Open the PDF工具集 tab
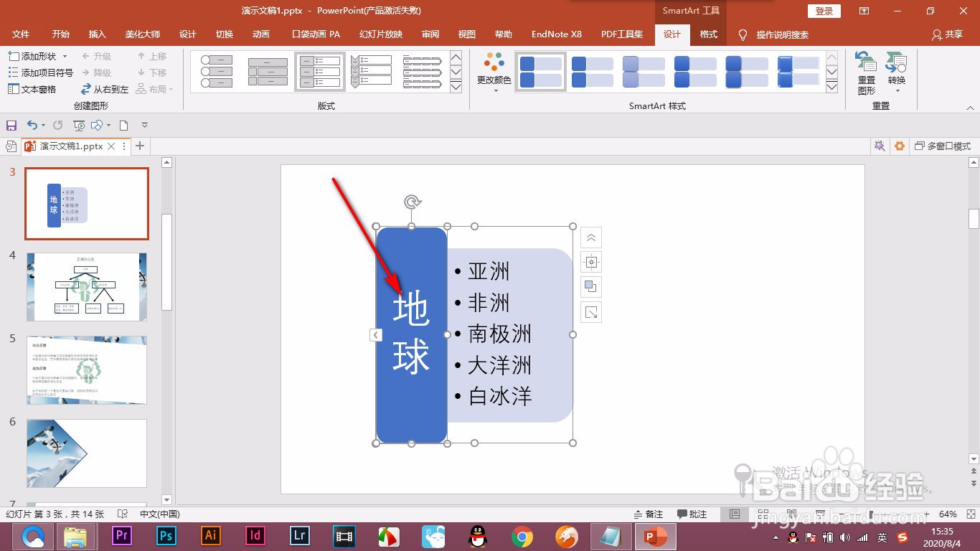This screenshot has height=551, width=980. (622, 34)
